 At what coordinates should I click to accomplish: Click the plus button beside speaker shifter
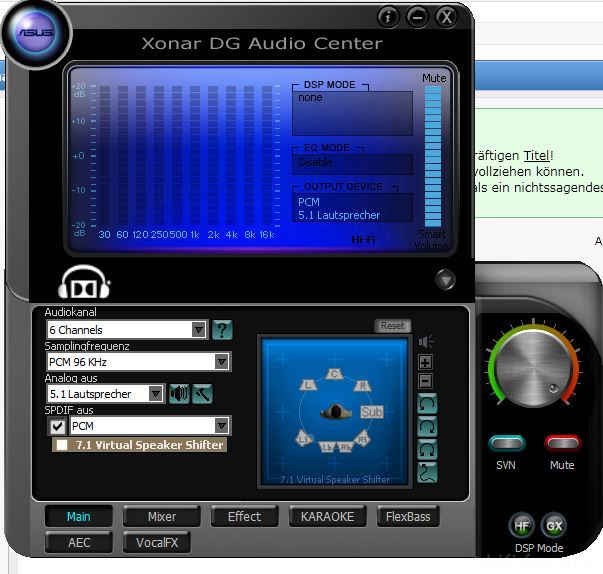[425, 362]
